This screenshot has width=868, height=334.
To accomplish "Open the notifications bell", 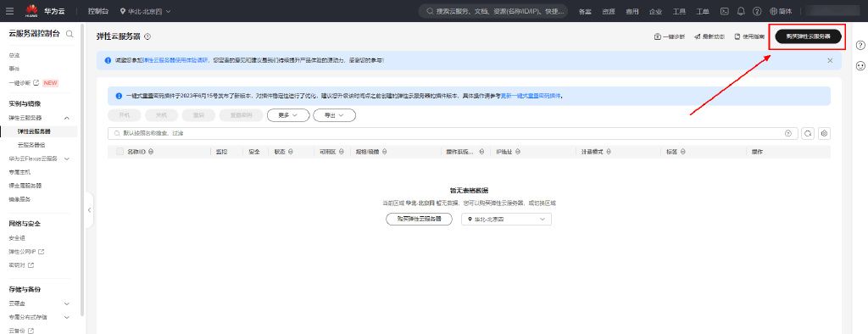I will coord(741,11).
